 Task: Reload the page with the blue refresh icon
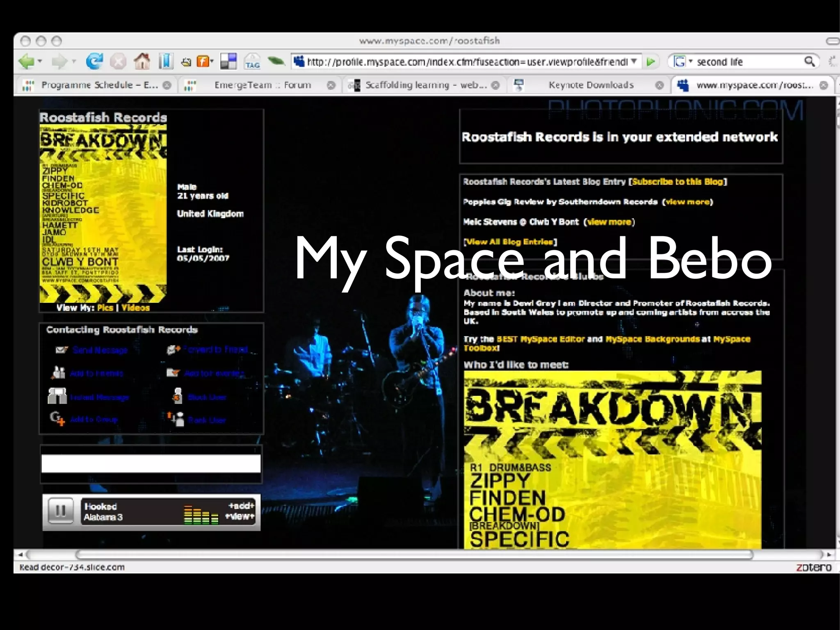[x=94, y=62]
